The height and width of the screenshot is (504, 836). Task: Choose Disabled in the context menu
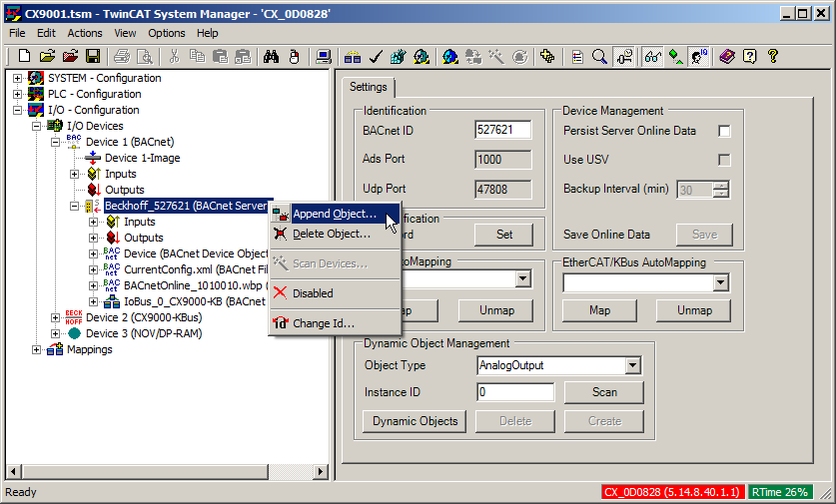pyautogui.click(x=335, y=293)
